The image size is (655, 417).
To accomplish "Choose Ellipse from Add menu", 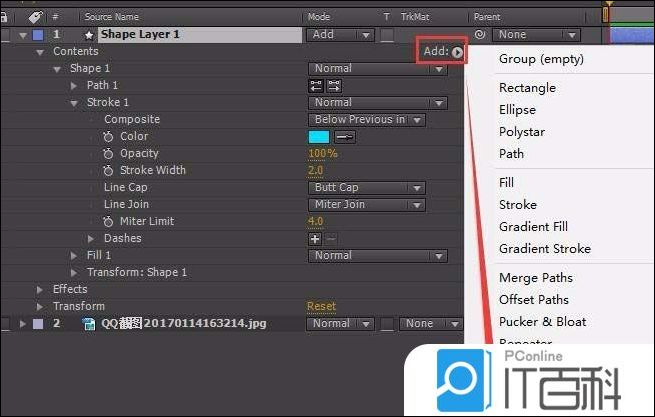I will coord(517,110).
